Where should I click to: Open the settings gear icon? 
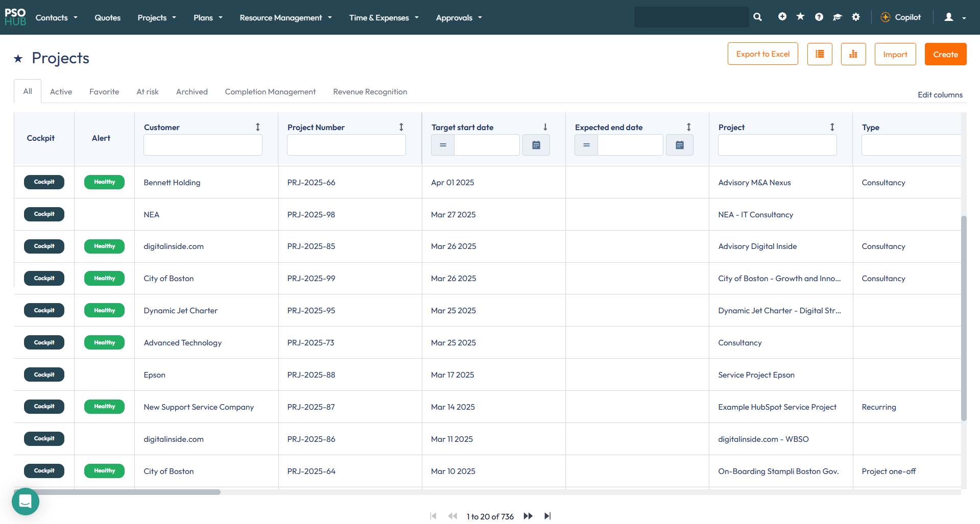[x=856, y=17]
